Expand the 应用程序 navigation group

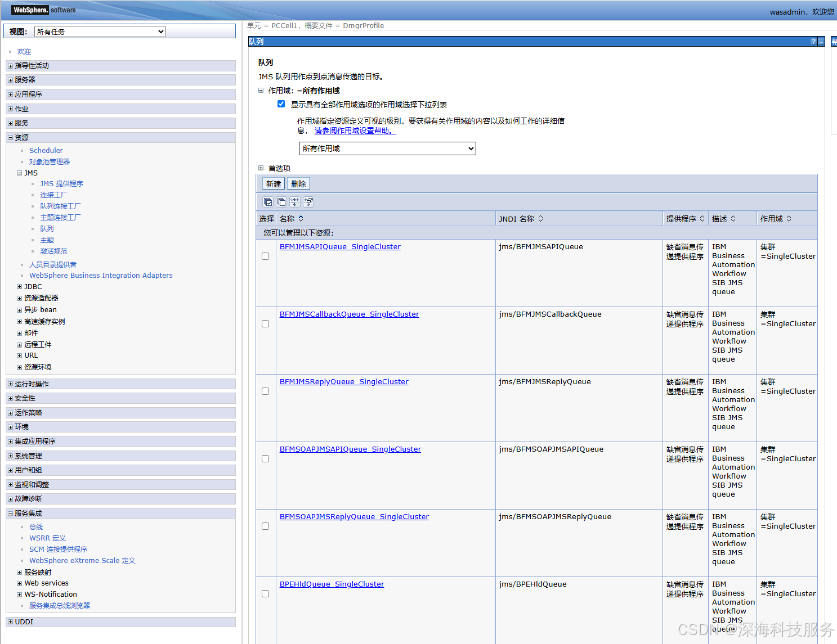(x=10, y=94)
